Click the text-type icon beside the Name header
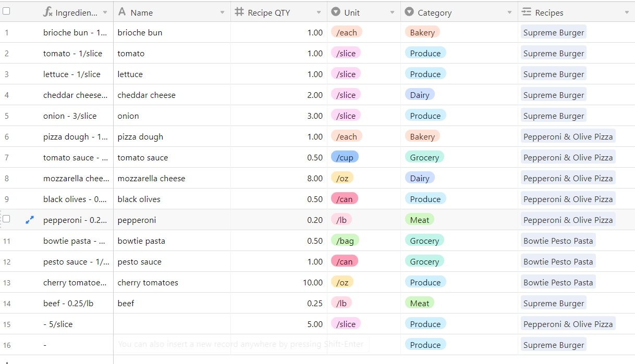Image resolution: width=635 pixels, height=364 pixels. pyautogui.click(x=122, y=12)
